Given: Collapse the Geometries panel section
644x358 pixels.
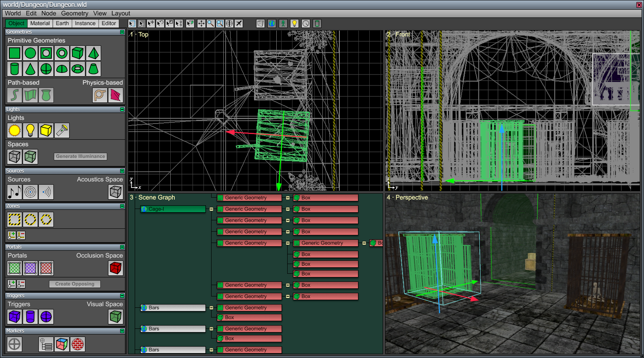Looking at the screenshot, I should coord(122,32).
